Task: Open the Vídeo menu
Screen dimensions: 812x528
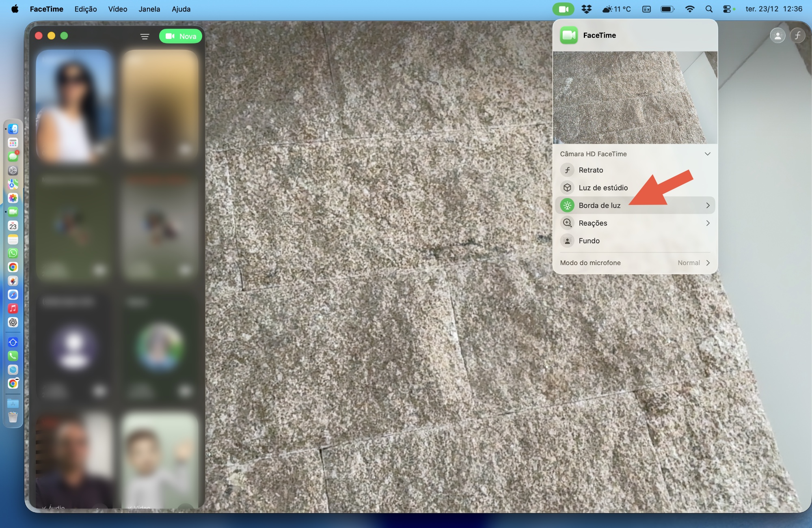Action: coord(118,9)
